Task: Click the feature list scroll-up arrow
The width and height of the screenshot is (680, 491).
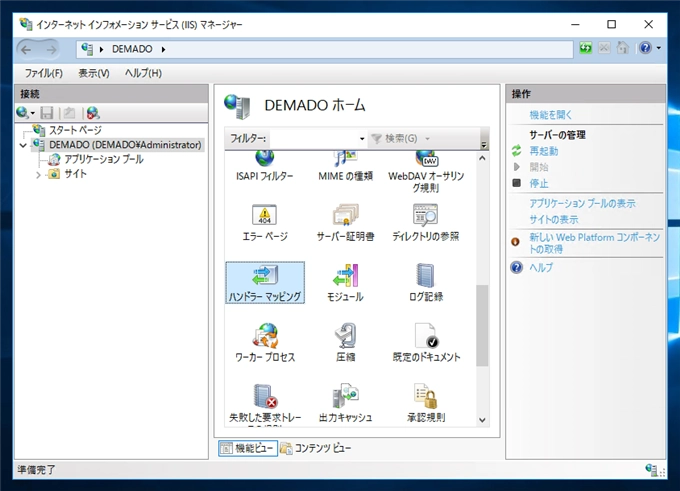Action: [482, 158]
